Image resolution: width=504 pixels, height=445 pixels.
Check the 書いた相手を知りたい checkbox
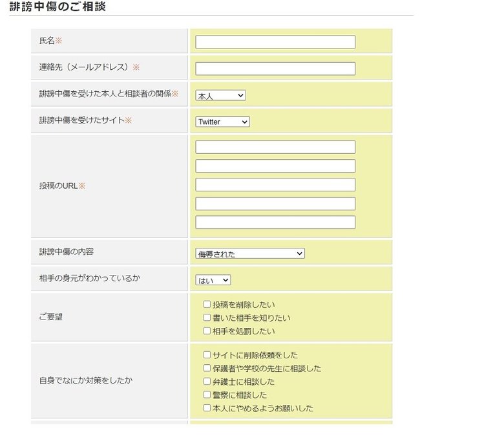point(207,318)
